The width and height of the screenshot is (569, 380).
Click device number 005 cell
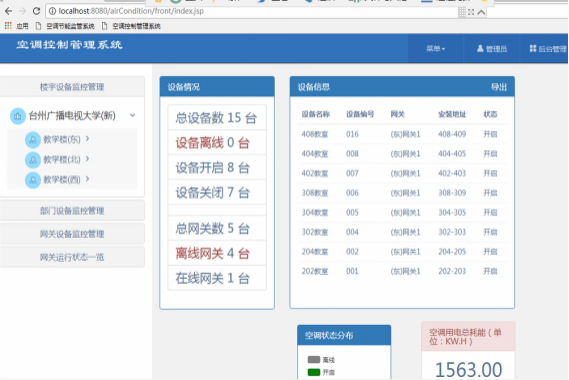[x=352, y=212]
